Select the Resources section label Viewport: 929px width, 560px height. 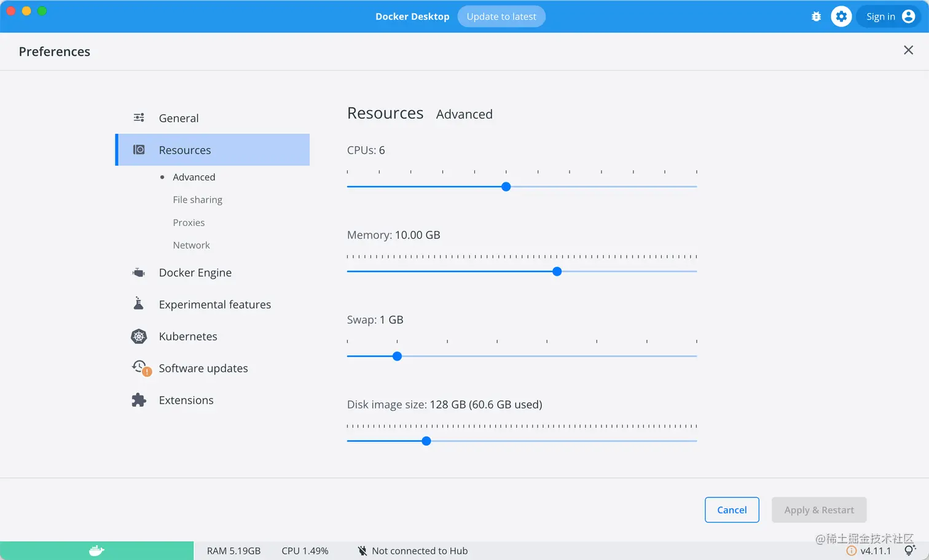pyautogui.click(x=185, y=150)
